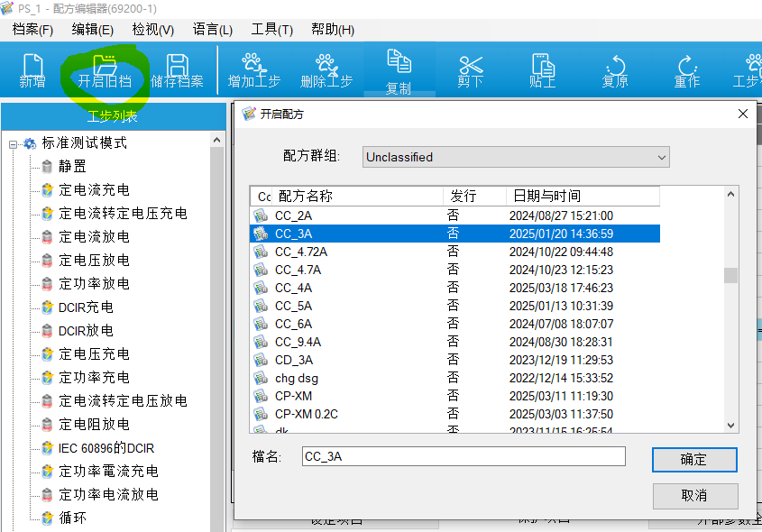Click the 取消 cancel button
The height and width of the screenshot is (532, 762).
(x=695, y=496)
